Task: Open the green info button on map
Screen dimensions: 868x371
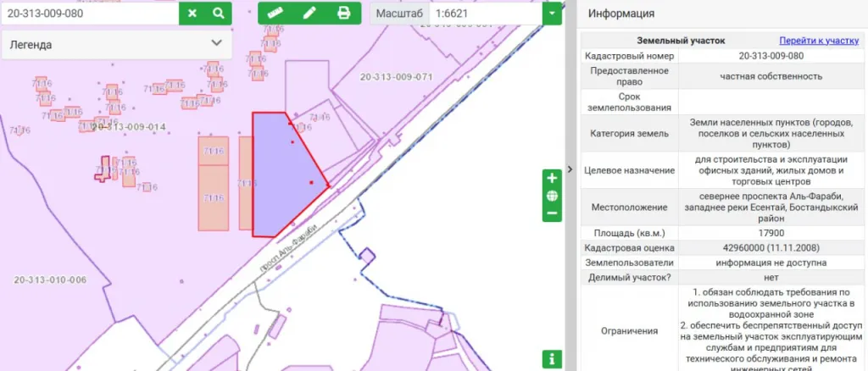Action: (552, 358)
